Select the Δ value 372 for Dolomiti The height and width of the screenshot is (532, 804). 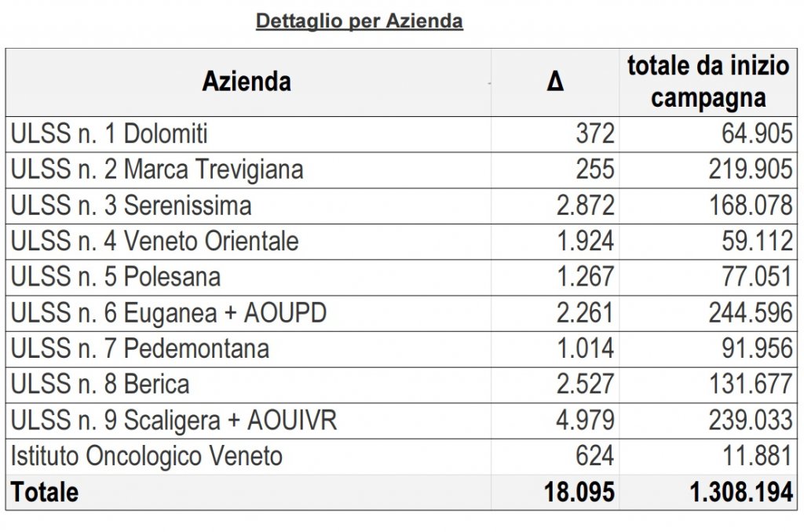coord(595,134)
